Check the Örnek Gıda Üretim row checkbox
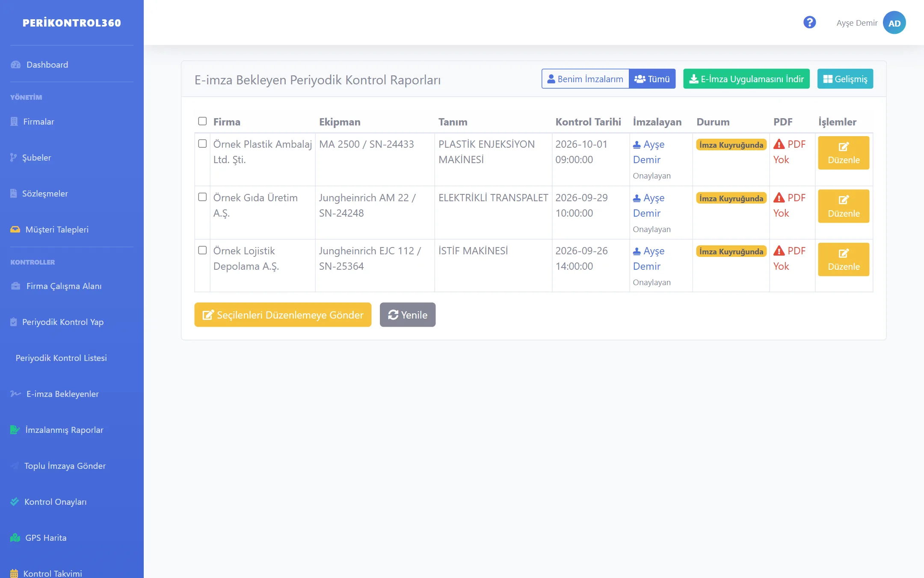This screenshot has width=924, height=578. [x=202, y=197]
